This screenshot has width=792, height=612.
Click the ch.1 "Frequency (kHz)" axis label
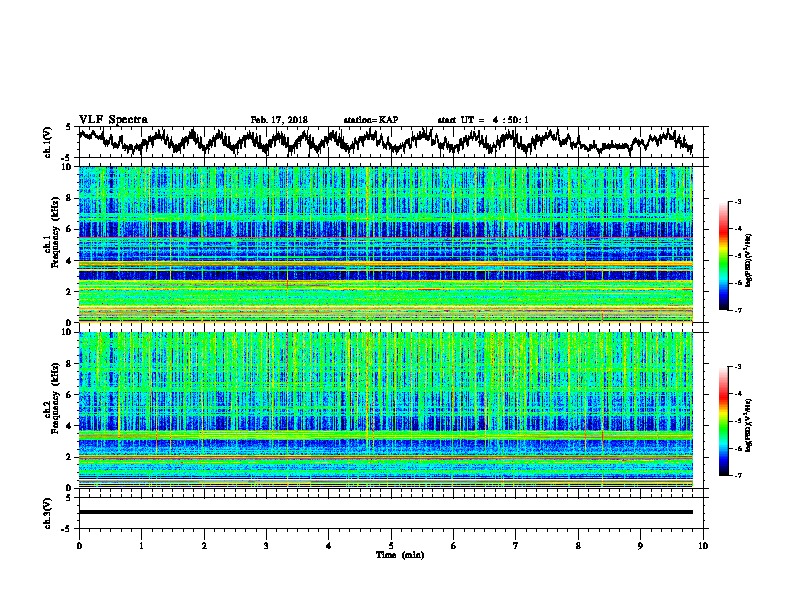click(55, 232)
